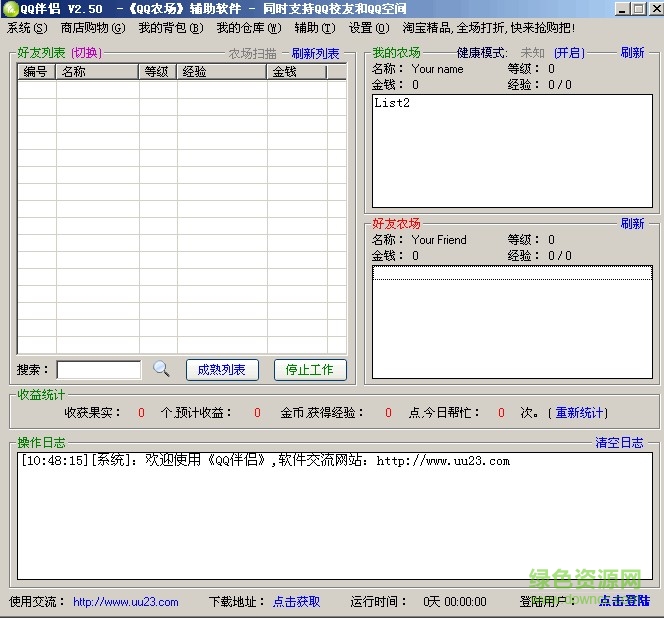Open the 商店购物 menu
664x618 pixels.
93,28
